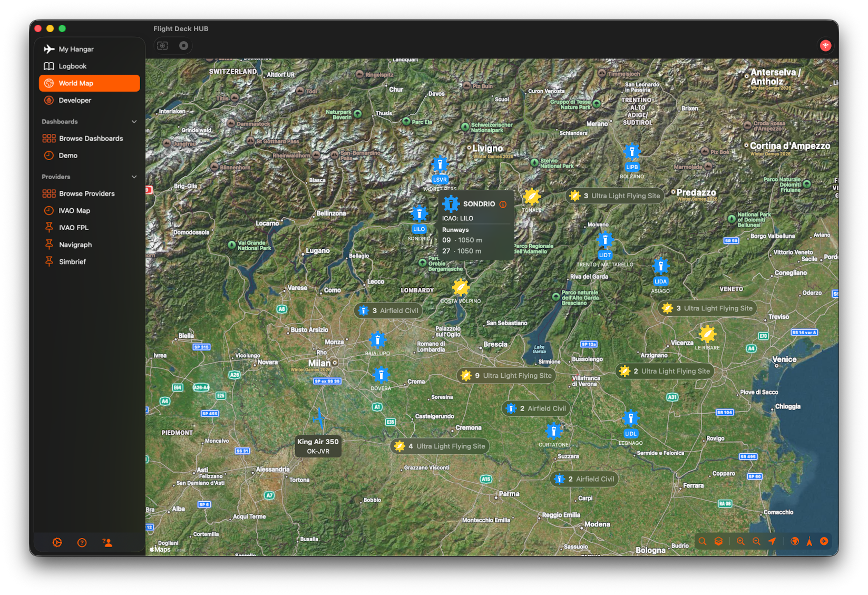The height and width of the screenshot is (595, 868).
Task: Zoom in on the map
Action: [740, 541]
